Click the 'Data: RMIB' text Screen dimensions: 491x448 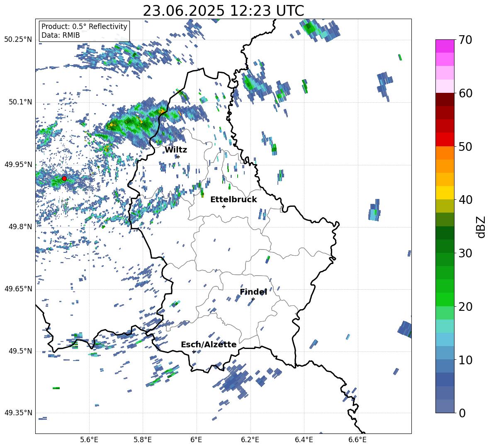[61, 35]
